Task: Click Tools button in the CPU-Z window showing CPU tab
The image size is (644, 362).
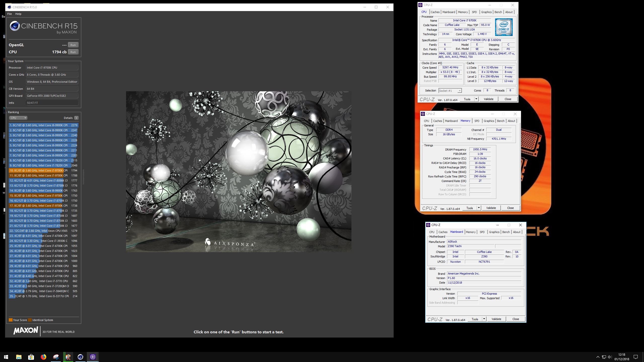Action: 467,99
